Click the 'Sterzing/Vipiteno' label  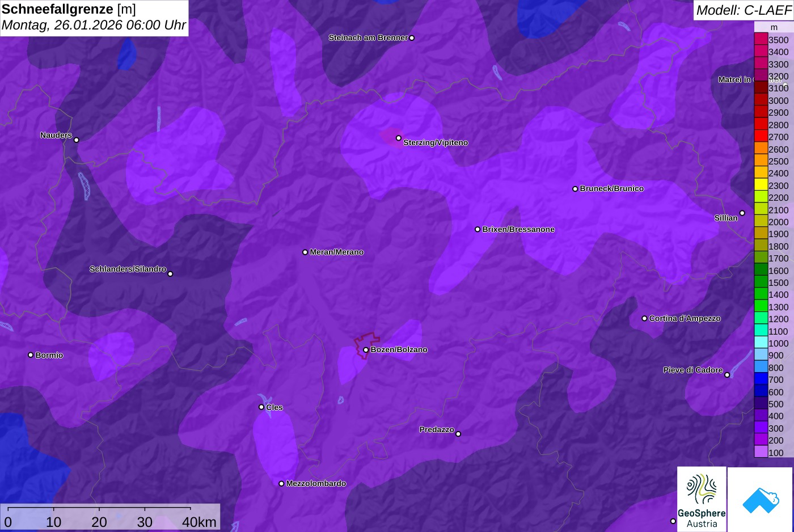pos(436,142)
